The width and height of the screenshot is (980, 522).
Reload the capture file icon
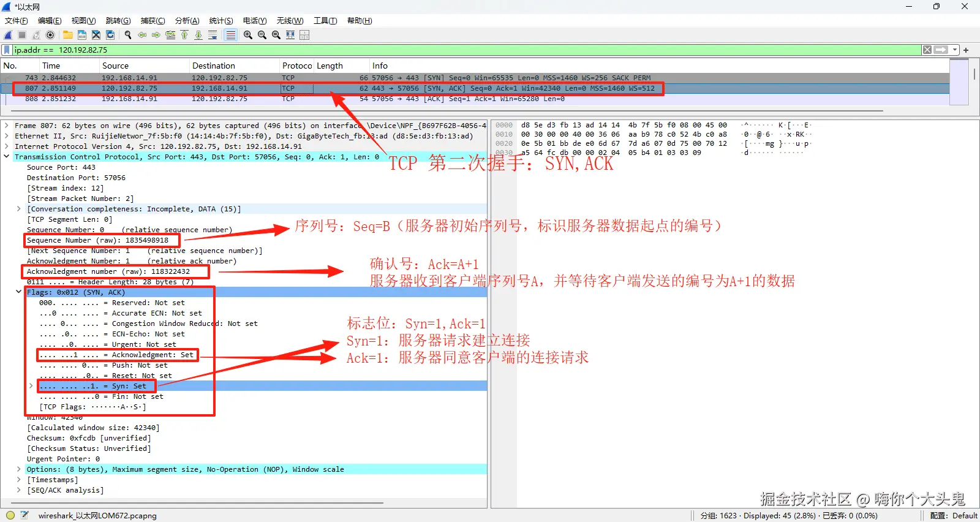pyautogui.click(x=110, y=35)
